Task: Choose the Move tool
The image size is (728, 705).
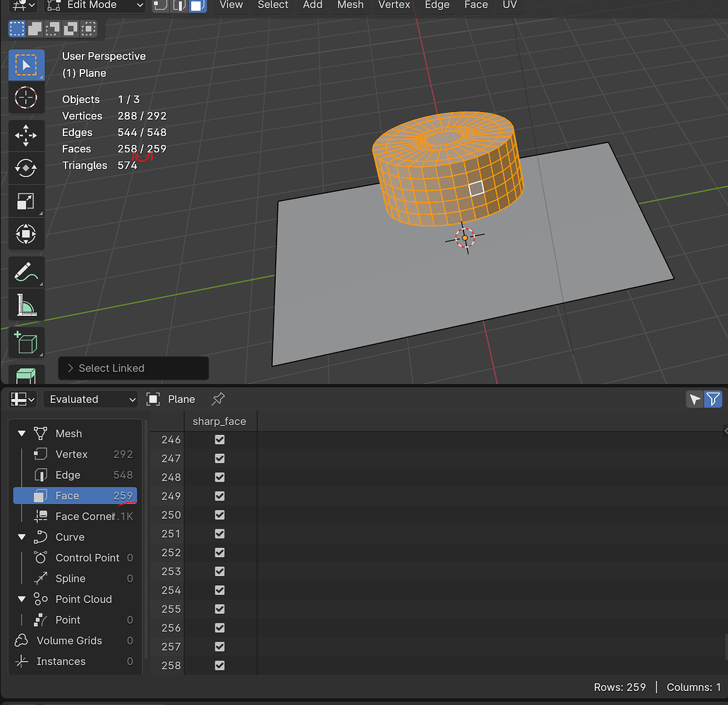Action: point(26,135)
